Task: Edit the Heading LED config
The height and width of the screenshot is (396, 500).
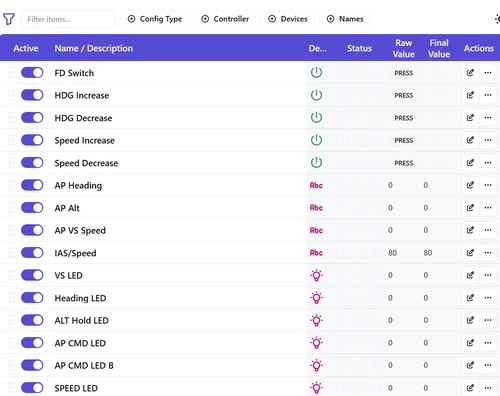Action: coord(470,297)
